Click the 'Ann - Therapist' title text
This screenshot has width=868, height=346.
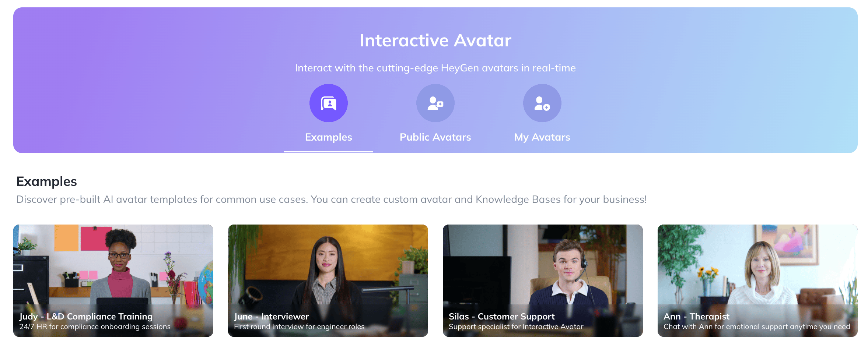tap(696, 316)
